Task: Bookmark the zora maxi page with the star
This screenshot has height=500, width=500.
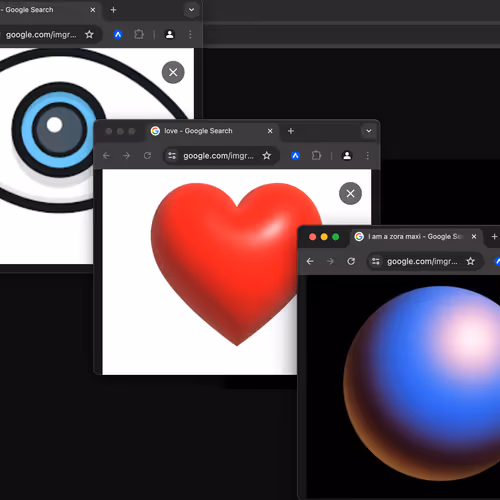Action: 470,261
